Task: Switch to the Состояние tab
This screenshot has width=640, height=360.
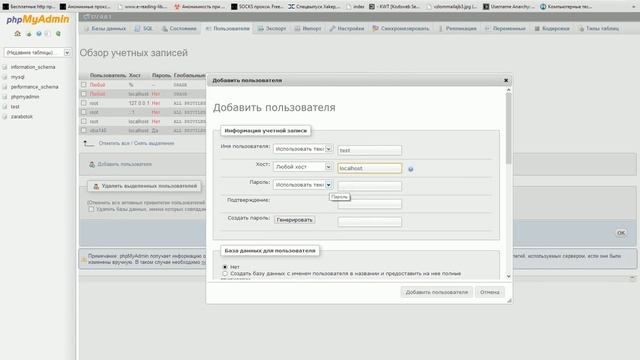Action: 179,29
